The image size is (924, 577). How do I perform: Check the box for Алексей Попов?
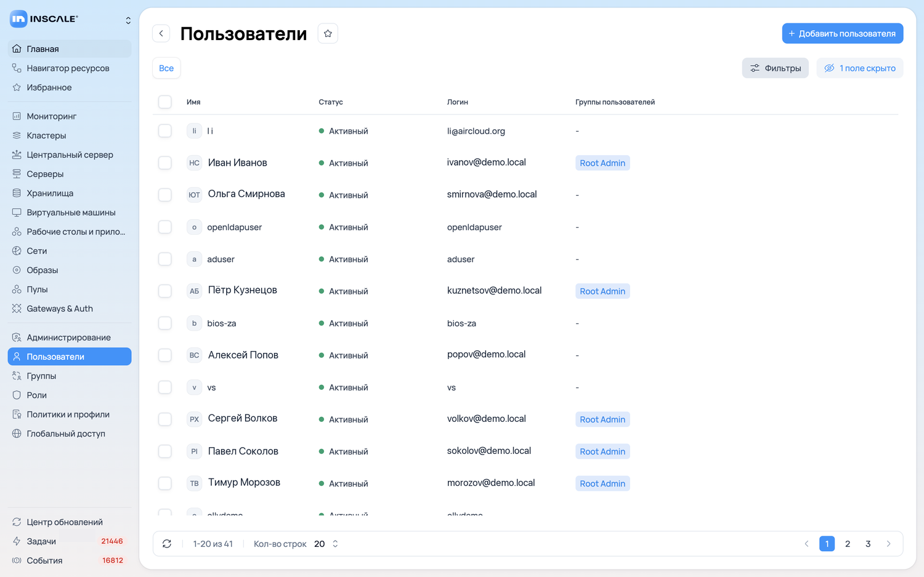point(165,355)
